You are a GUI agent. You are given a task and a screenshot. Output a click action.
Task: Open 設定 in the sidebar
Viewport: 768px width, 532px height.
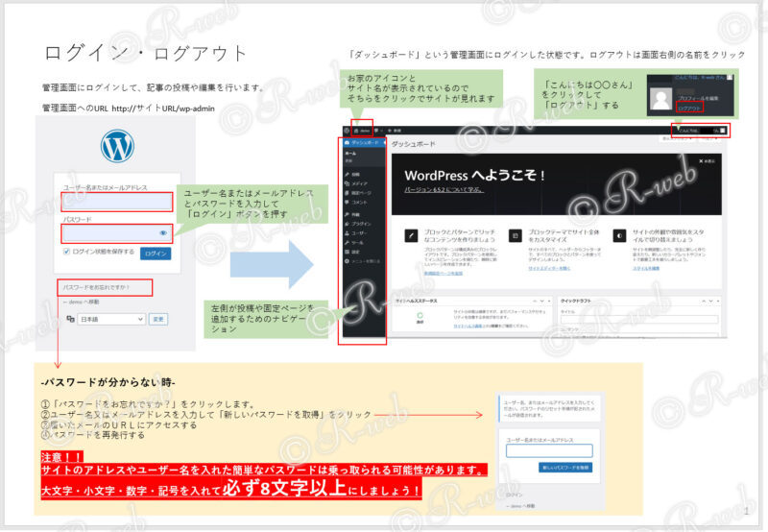coord(352,252)
